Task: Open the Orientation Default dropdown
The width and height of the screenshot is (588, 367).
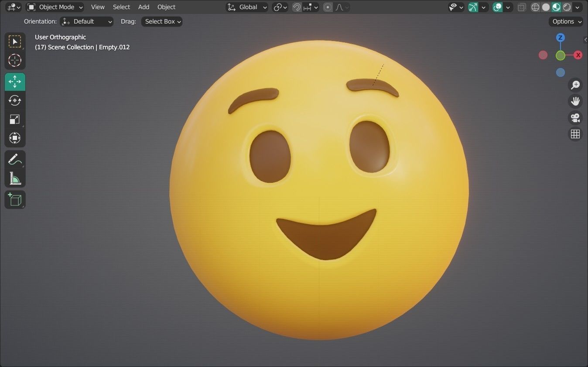Action: coord(87,21)
